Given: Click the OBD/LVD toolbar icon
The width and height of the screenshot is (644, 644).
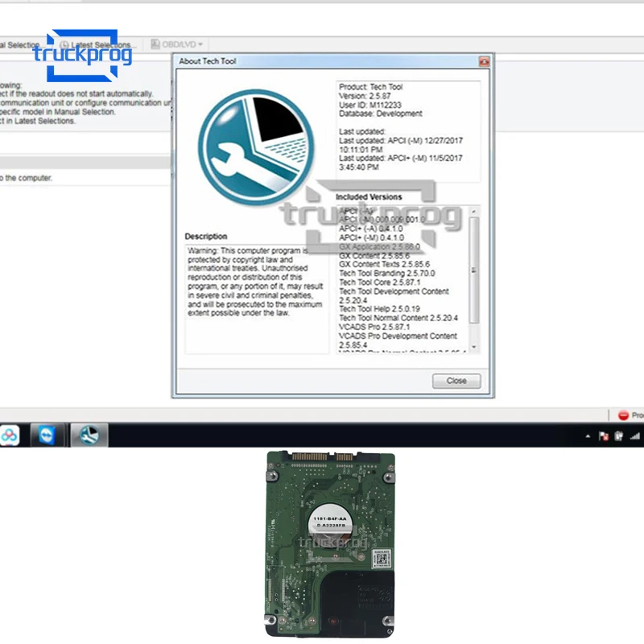Looking at the screenshot, I should pyautogui.click(x=155, y=44).
